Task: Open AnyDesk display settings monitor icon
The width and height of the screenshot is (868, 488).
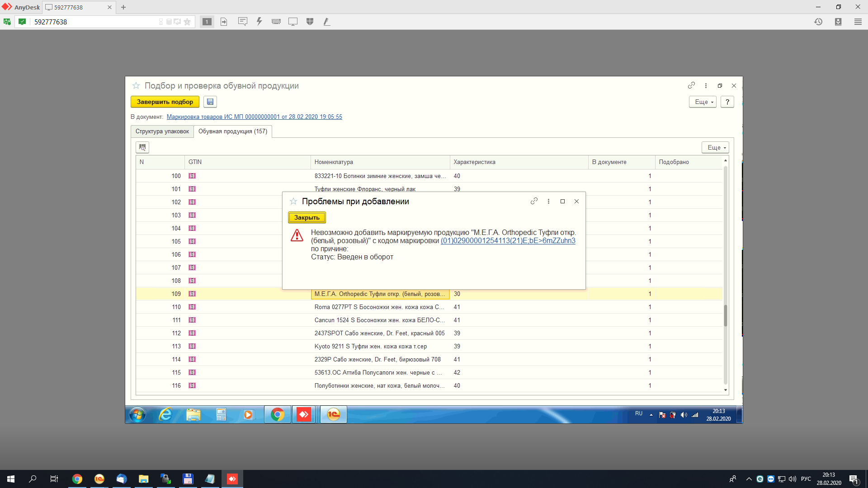Action: (x=293, y=21)
